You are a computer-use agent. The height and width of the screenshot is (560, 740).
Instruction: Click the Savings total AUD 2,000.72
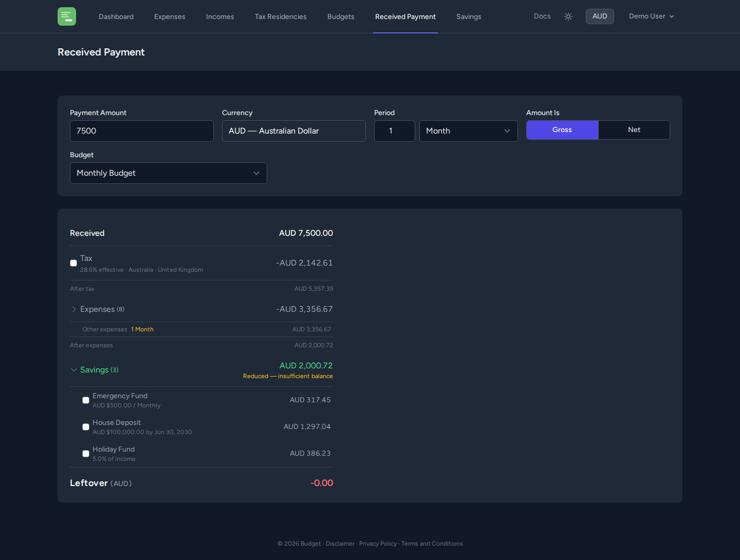[306, 366]
